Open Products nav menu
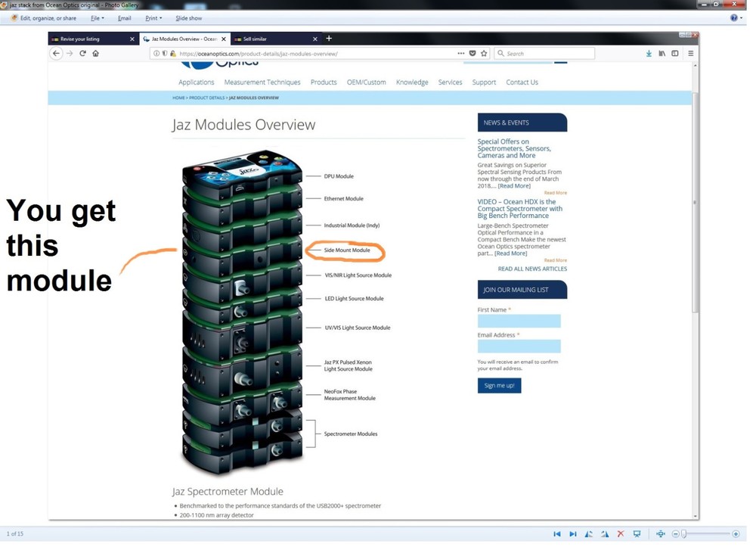This screenshot has width=756, height=547. (x=324, y=82)
